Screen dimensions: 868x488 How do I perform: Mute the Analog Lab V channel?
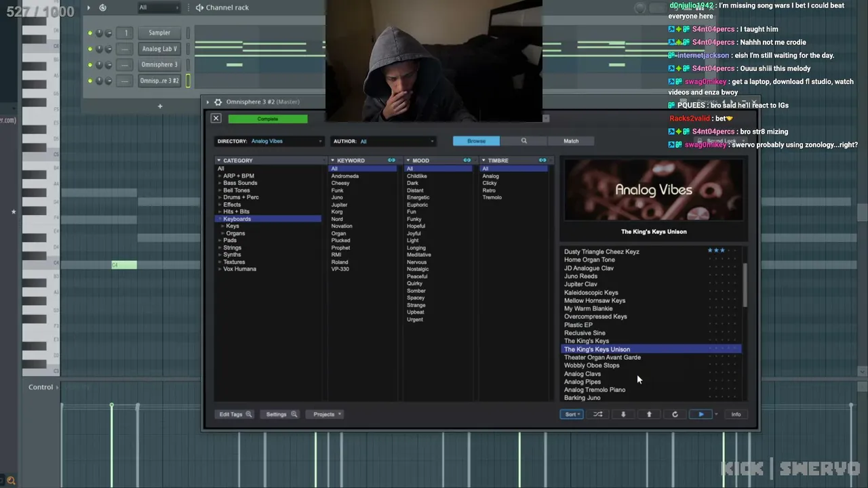(90, 49)
